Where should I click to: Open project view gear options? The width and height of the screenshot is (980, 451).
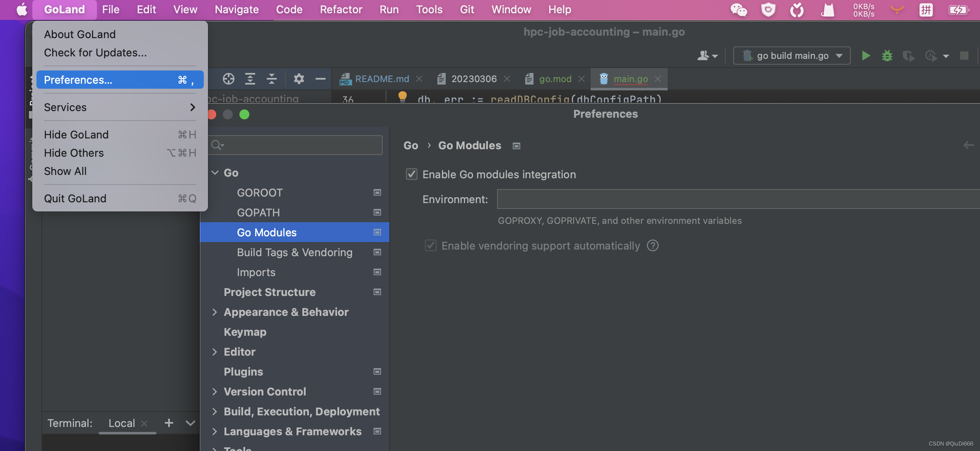(x=299, y=79)
